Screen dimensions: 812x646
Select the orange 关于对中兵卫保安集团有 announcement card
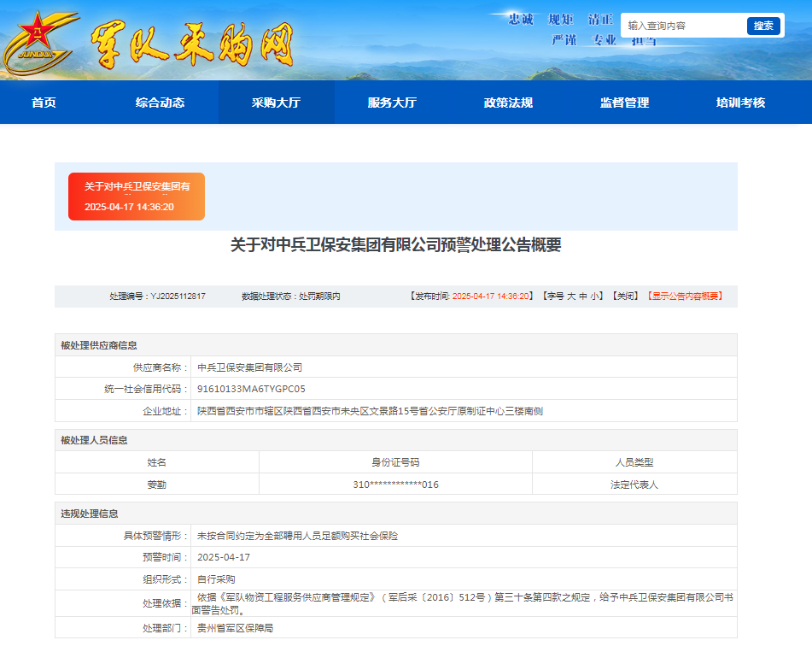pos(137,197)
